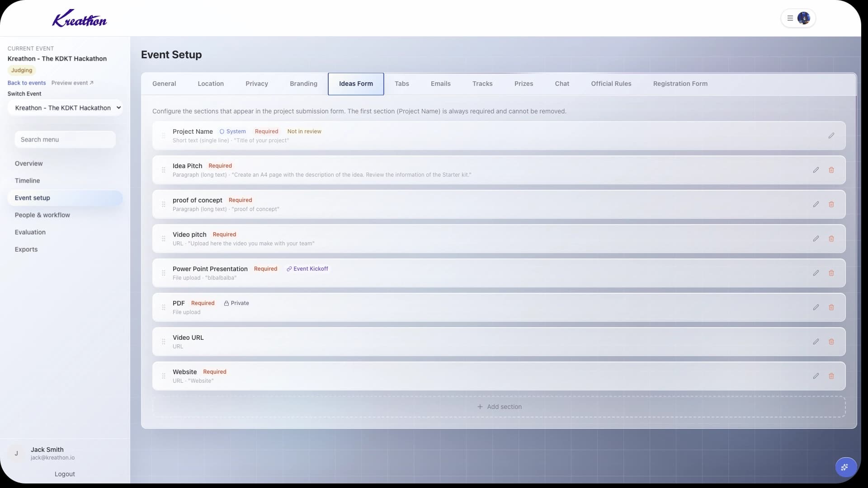This screenshot has width=868, height=488.
Task: Delete the Video URL section
Action: 831,342
